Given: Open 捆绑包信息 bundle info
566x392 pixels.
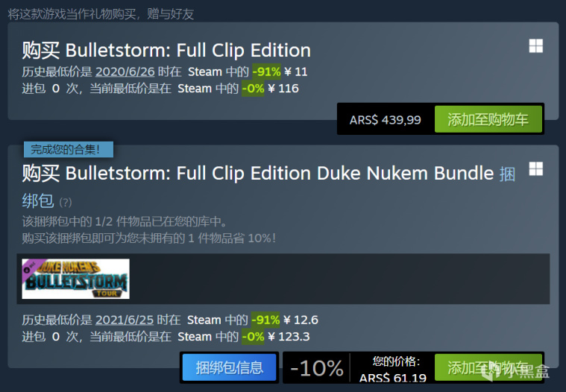Looking at the screenshot, I should (x=229, y=367).
